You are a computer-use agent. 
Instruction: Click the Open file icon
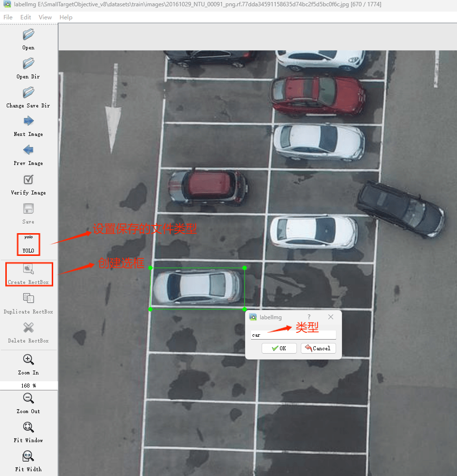point(29,35)
